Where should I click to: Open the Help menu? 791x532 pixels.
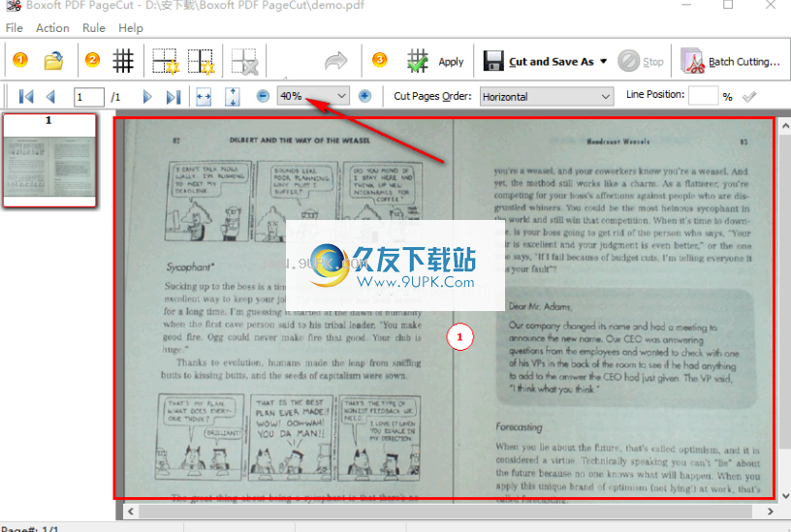point(131,28)
